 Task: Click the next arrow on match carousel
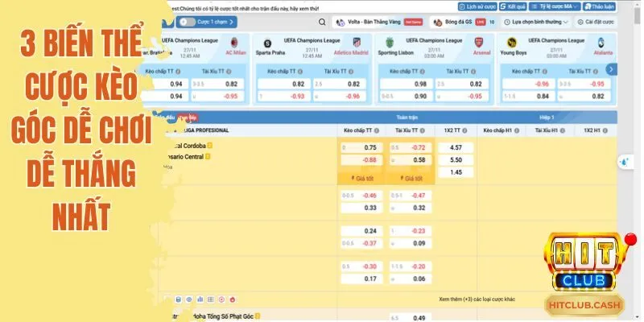pos(612,69)
